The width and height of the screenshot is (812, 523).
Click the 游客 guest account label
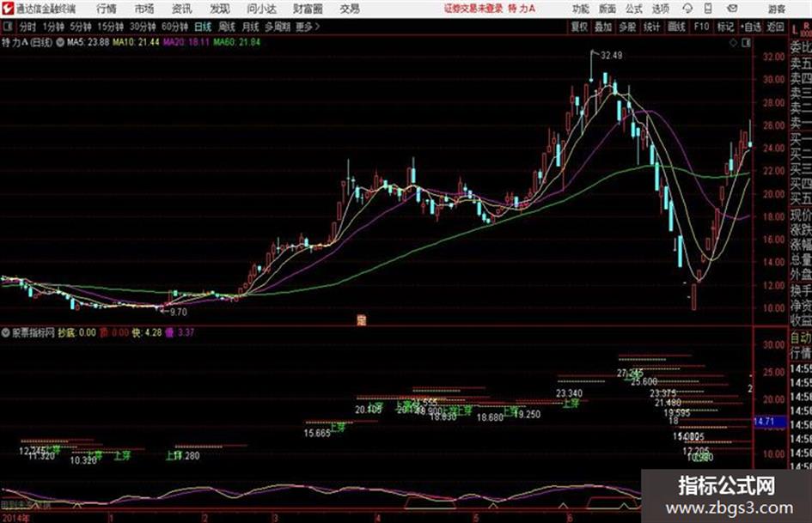point(777,9)
